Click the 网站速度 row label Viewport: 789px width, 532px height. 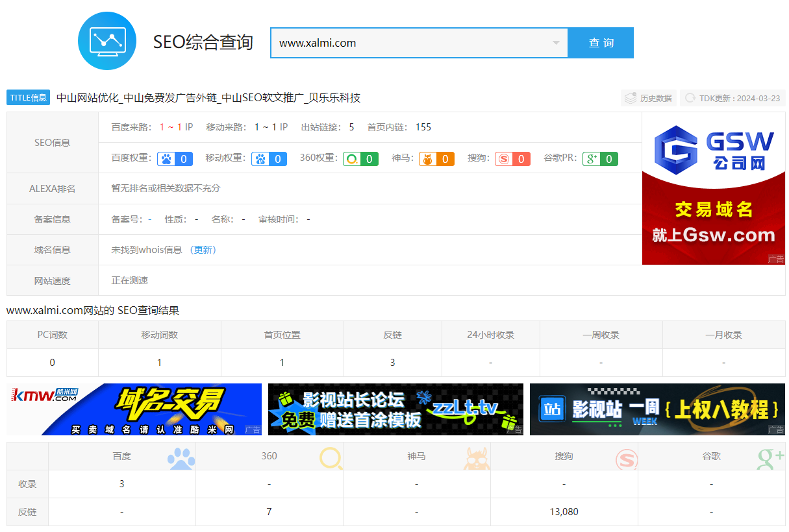coord(53,281)
